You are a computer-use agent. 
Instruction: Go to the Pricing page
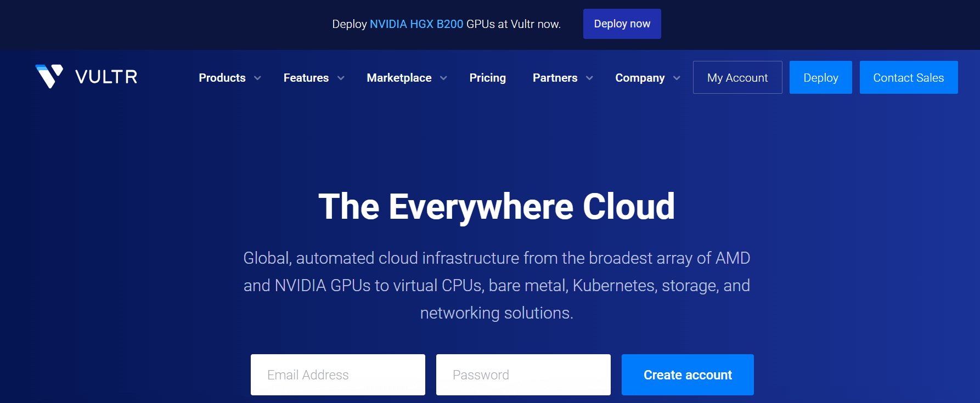click(x=487, y=78)
